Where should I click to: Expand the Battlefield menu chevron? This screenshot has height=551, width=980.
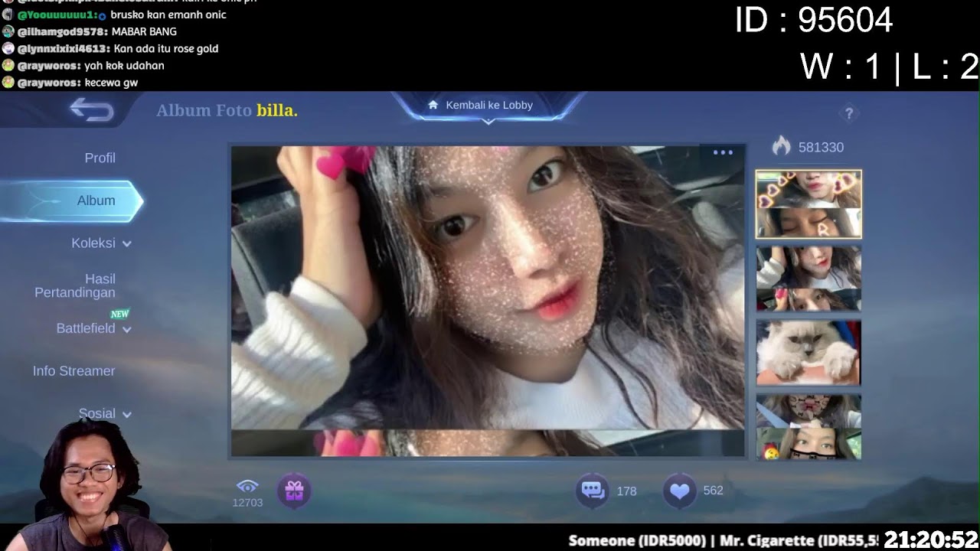[x=127, y=329]
